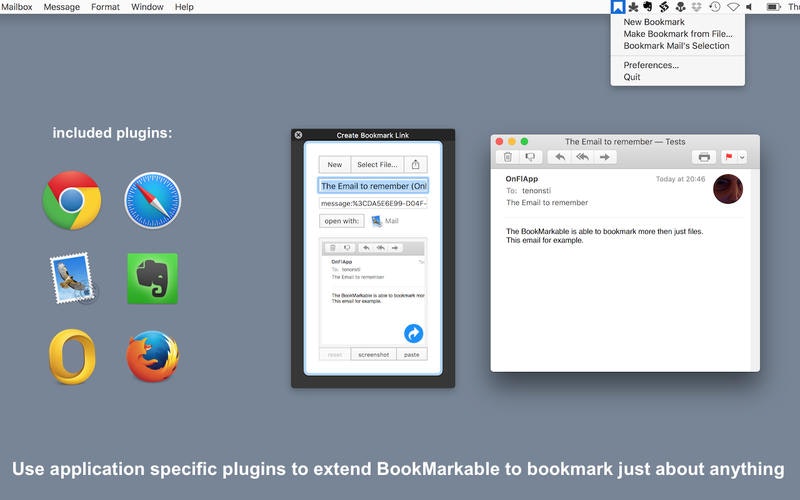Click the blue round open-bookmark arrow button
Image resolution: width=800 pixels, height=500 pixels.
[413, 333]
